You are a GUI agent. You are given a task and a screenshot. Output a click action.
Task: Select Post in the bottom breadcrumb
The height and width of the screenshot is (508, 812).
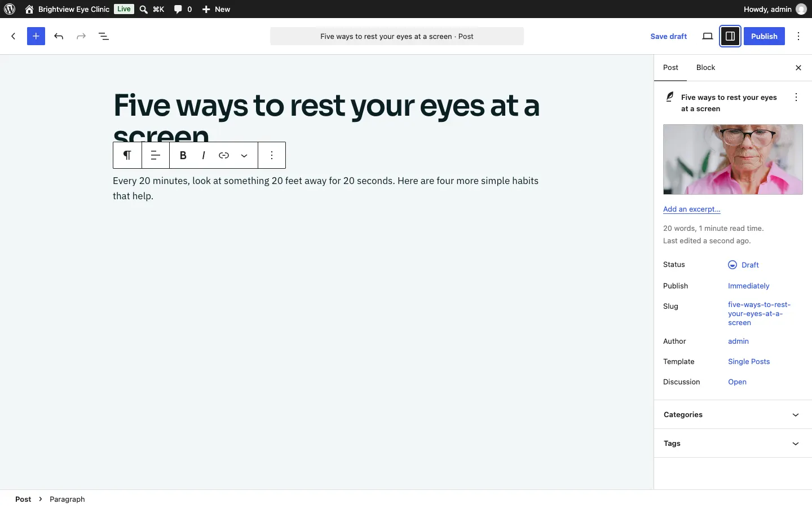point(23,499)
